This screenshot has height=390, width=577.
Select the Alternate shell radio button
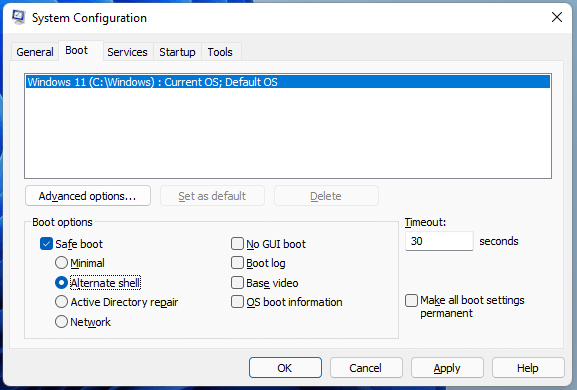click(61, 283)
